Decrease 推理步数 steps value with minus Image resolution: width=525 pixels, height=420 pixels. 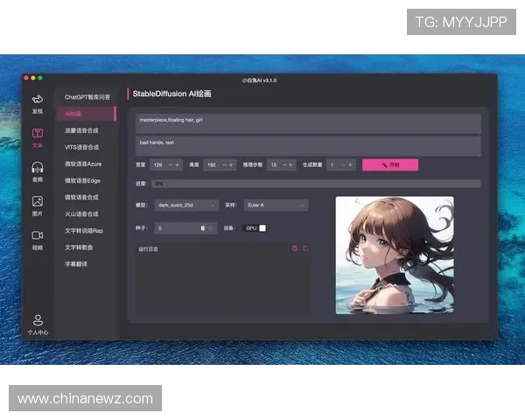pyautogui.click(x=284, y=164)
